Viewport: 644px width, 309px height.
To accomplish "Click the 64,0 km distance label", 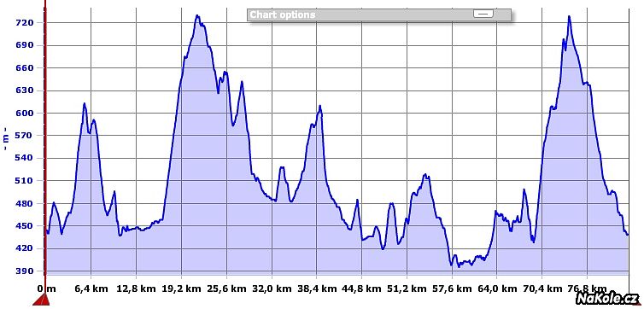I will click(498, 289).
